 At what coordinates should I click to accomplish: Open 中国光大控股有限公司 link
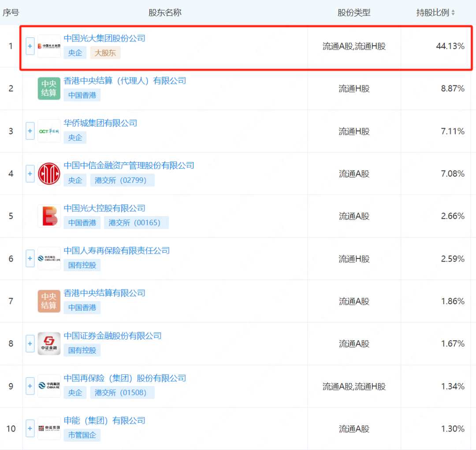104,208
